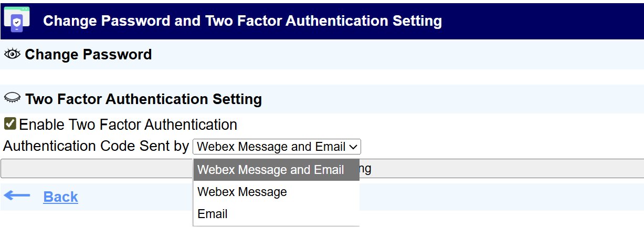644x247 pixels.
Task: Click the open eye icon beside Change Password
Action: coord(12,54)
